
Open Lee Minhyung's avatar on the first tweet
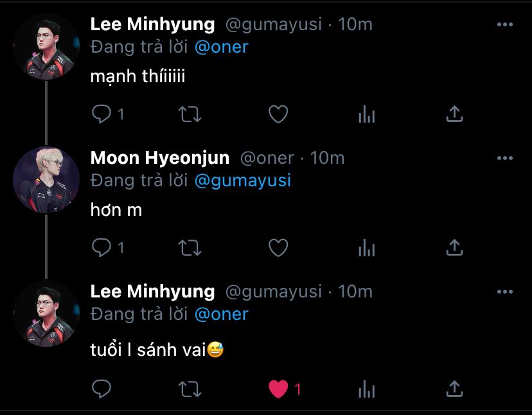click(x=46, y=46)
